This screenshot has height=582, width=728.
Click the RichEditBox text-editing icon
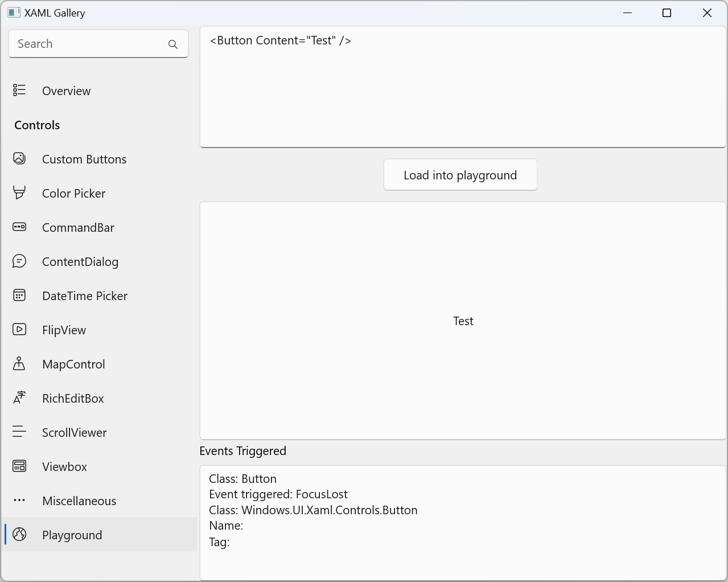point(19,397)
